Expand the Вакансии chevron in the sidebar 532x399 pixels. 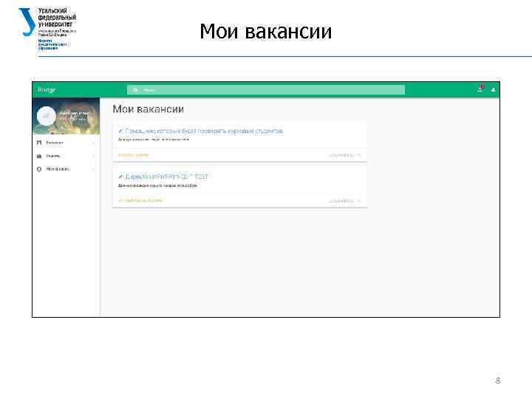coord(93,143)
